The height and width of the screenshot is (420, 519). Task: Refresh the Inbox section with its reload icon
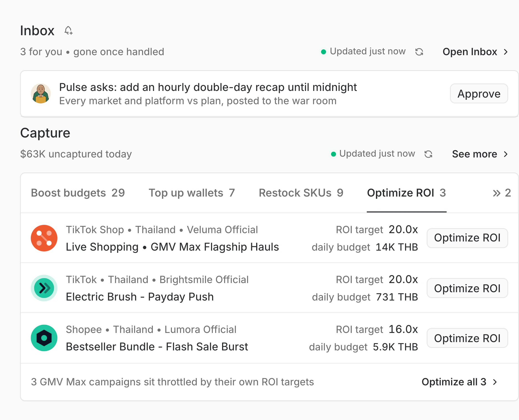click(419, 52)
